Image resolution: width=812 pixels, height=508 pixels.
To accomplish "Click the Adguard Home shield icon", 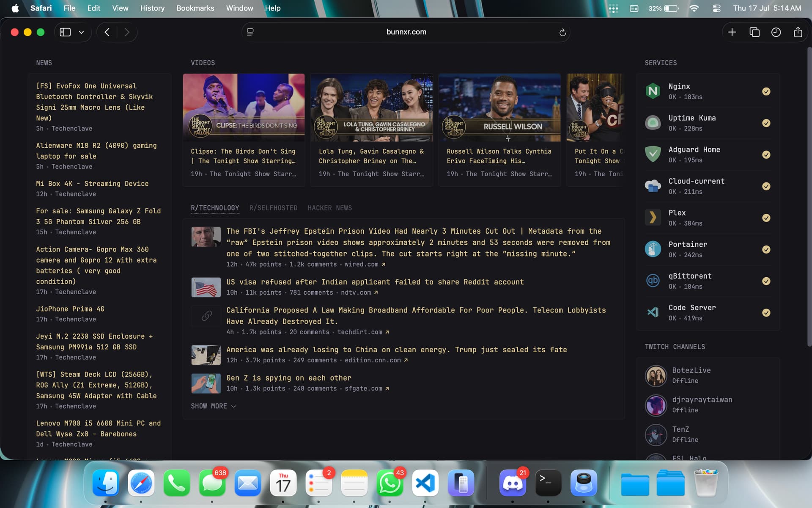I will [653, 155].
